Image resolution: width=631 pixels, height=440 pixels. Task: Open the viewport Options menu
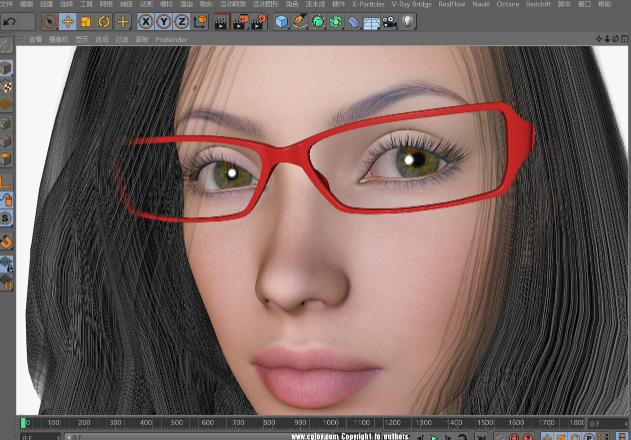[102, 39]
